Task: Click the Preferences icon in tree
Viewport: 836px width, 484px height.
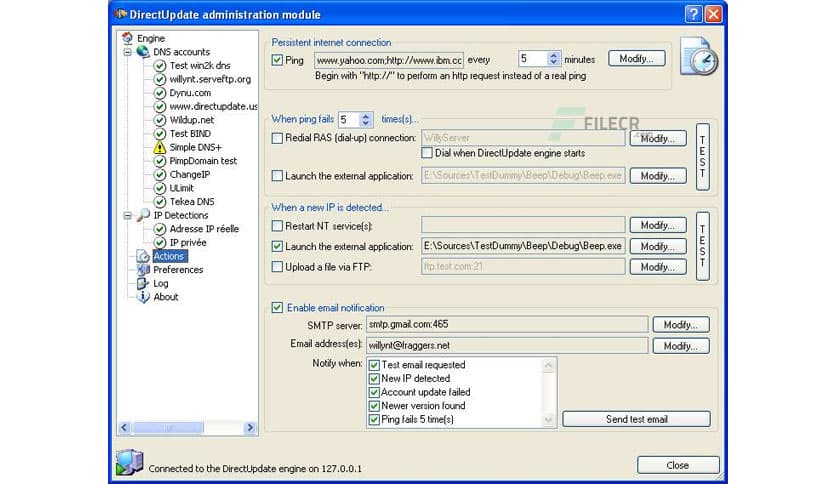Action: point(142,270)
